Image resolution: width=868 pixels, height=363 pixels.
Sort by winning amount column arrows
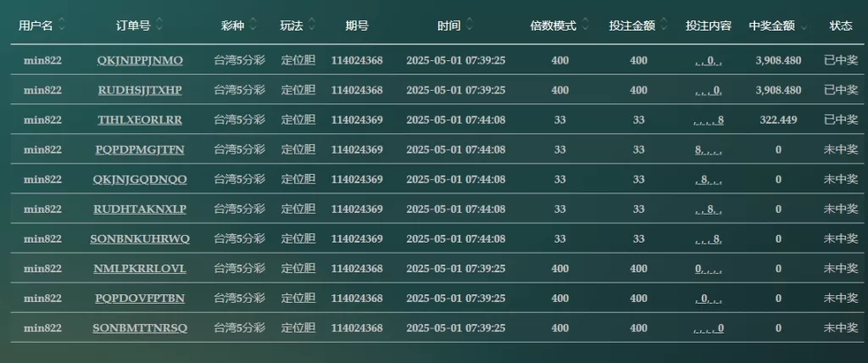point(804,26)
